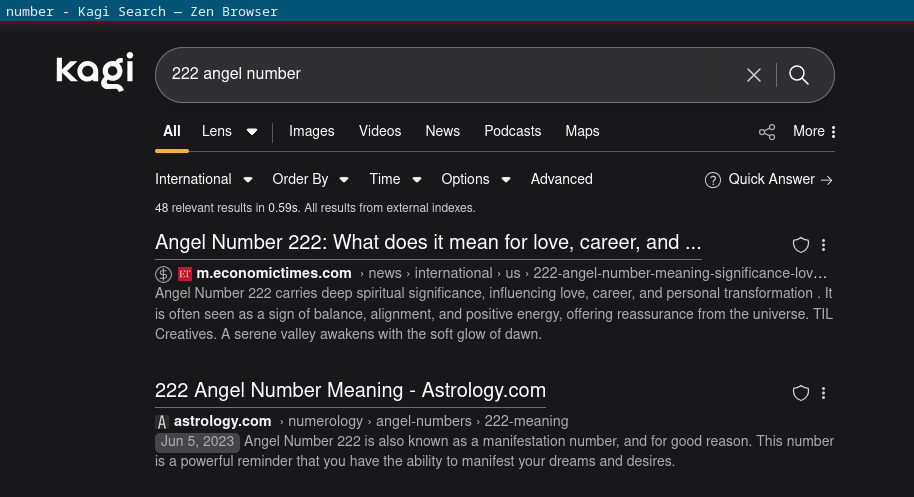Open the More menu

point(814,131)
